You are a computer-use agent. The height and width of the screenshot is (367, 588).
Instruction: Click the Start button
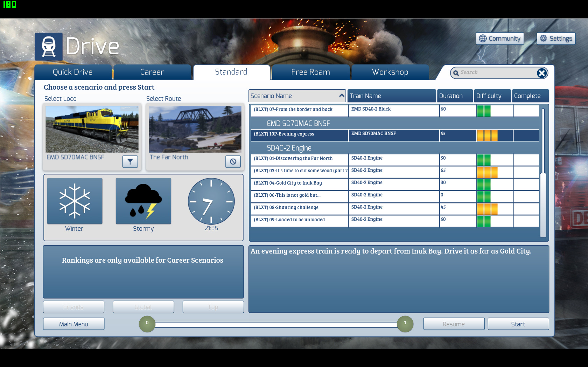pos(518,324)
